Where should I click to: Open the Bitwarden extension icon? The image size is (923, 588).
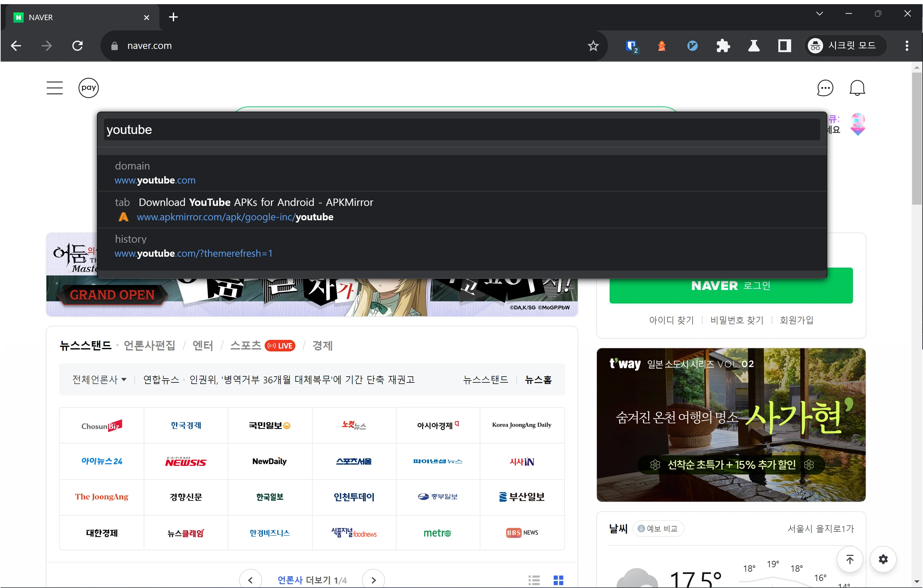click(x=632, y=46)
